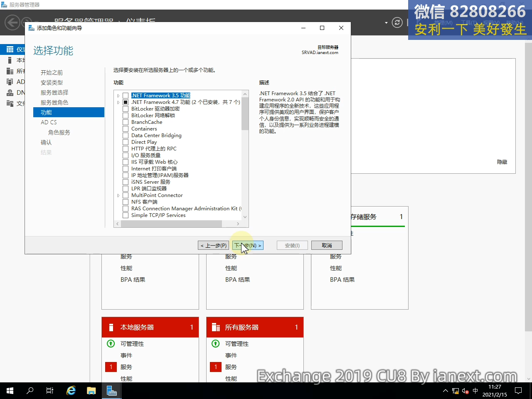Click the refresh icon in Server Manager header
This screenshot has width=532, height=399.
397,22
